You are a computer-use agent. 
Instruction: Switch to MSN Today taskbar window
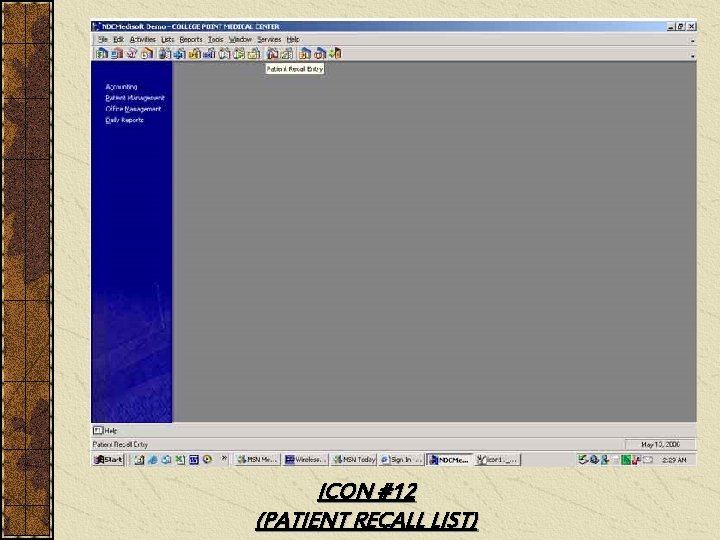354,460
